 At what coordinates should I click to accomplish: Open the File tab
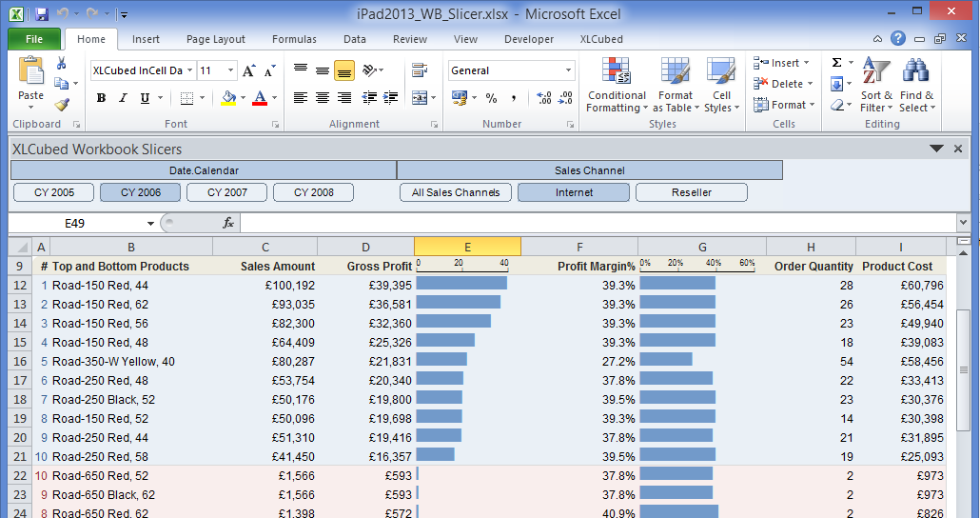click(34, 39)
